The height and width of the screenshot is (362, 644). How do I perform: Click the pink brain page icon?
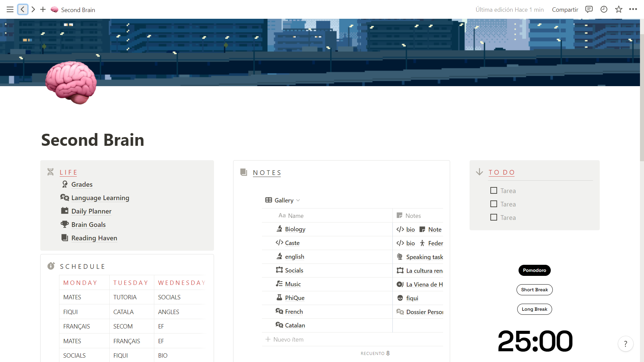[71, 82]
